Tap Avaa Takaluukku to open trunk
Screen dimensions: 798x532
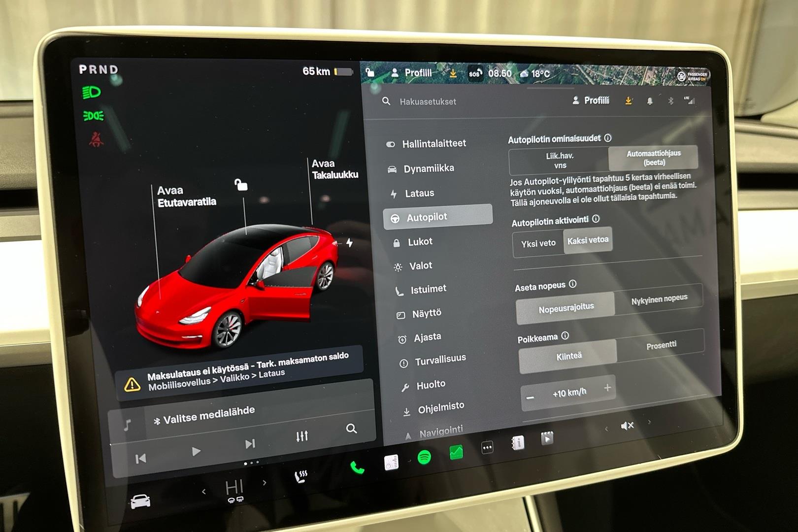(334, 169)
